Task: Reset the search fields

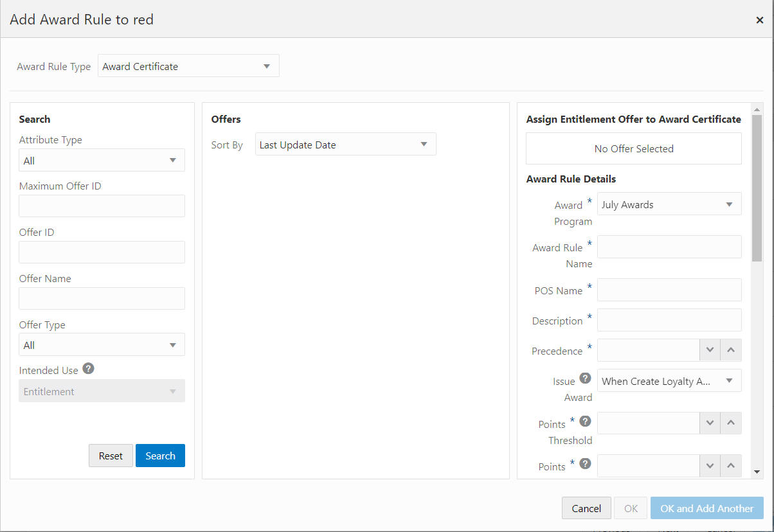Action: coord(111,456)
